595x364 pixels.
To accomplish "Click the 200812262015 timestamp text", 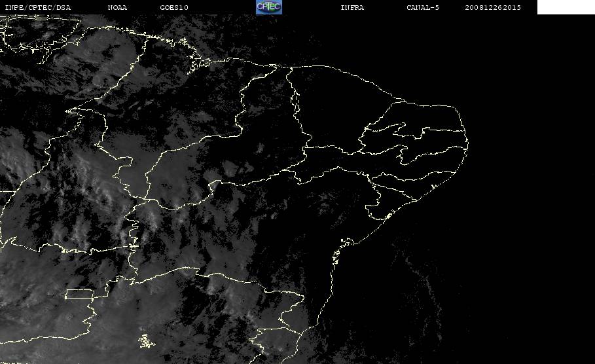I will [x=493, y=7].
